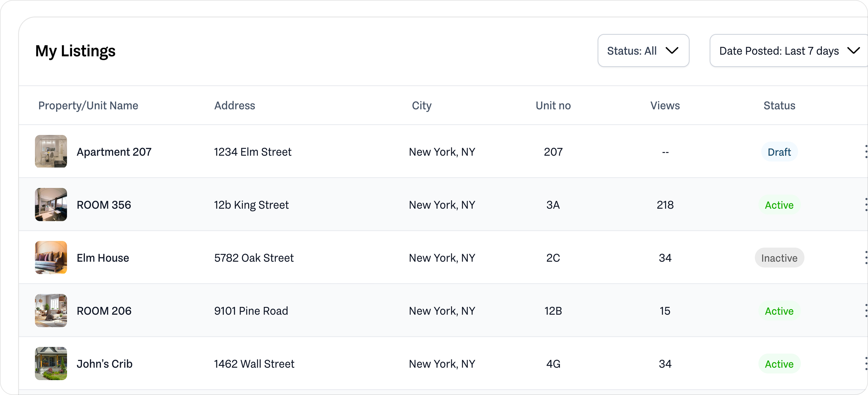This screenshot has width=868, height=395.
Task: Open more options for ROOM 206 row
Action: point(866,311)
